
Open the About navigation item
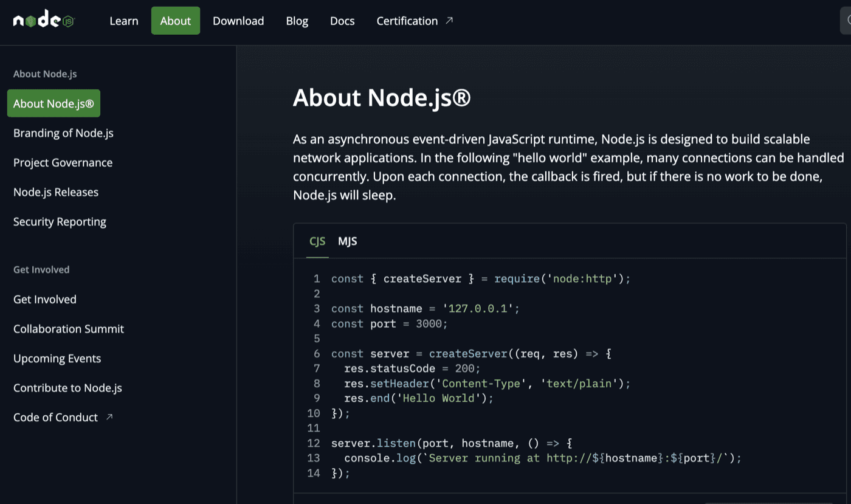coord(176,21)
